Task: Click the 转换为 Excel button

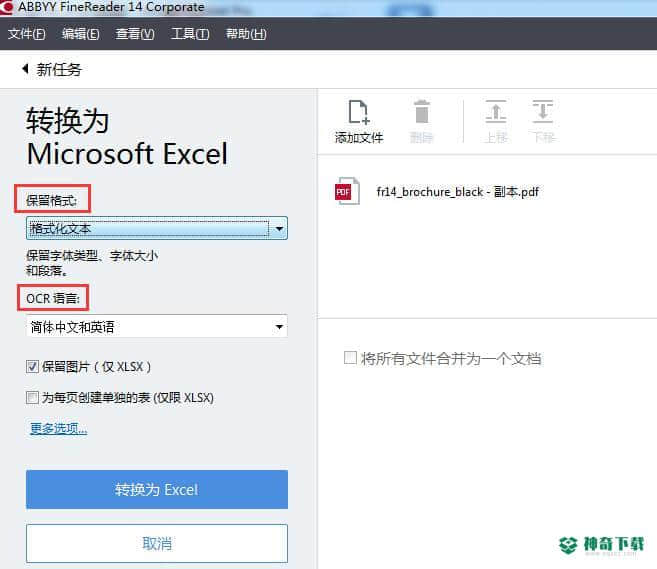Action: (157, 489)
